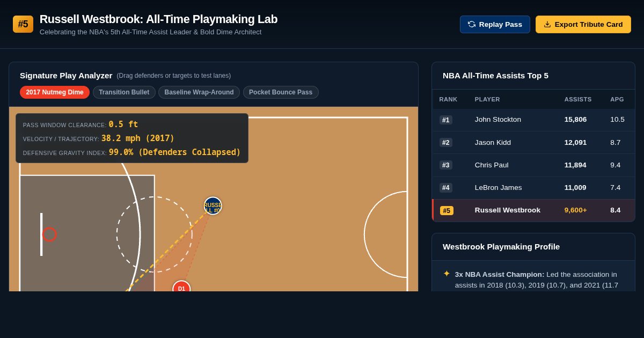Click the 12,091 assists value

coord(575,142)
